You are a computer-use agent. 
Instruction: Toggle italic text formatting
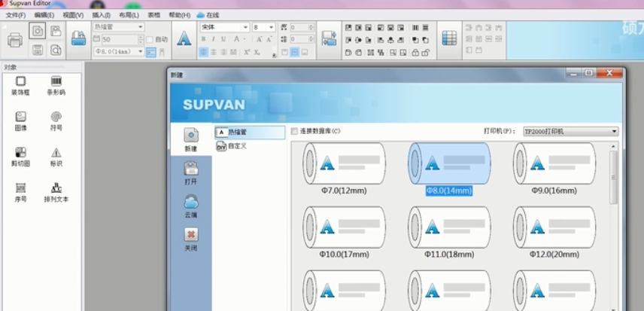tap(213, 39)
